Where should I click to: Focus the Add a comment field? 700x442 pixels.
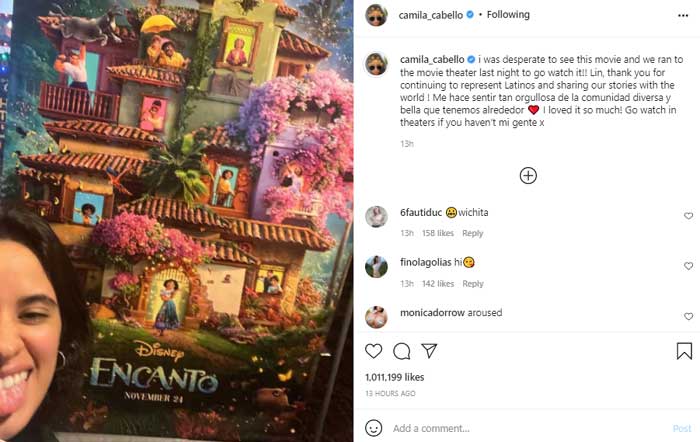point(529,429)
